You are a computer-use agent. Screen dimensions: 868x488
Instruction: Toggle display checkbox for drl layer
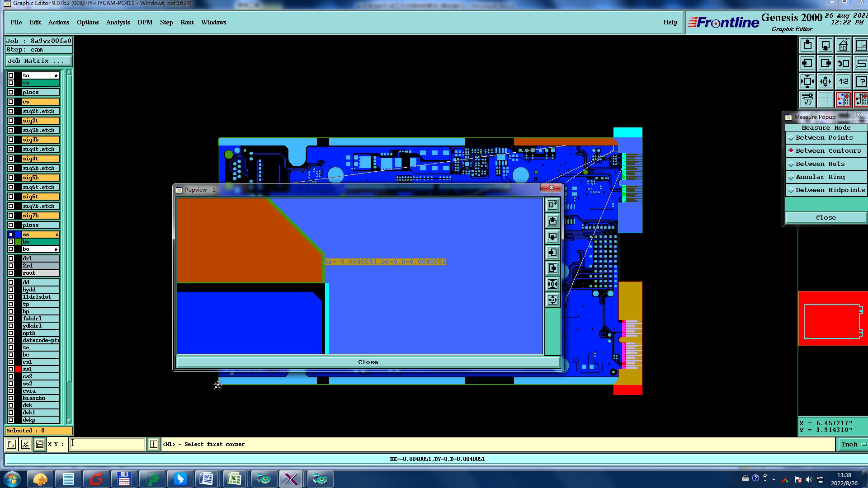click(11, 258)
